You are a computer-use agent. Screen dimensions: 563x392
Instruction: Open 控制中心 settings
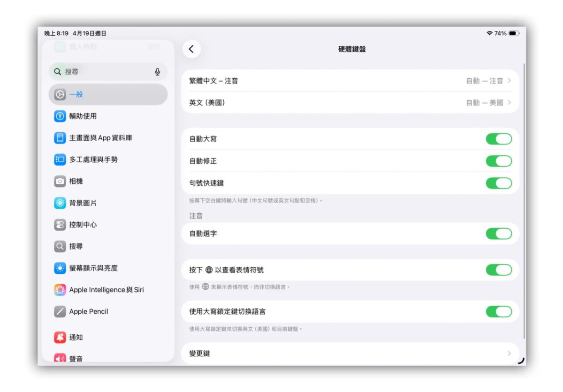pos(108,225)
